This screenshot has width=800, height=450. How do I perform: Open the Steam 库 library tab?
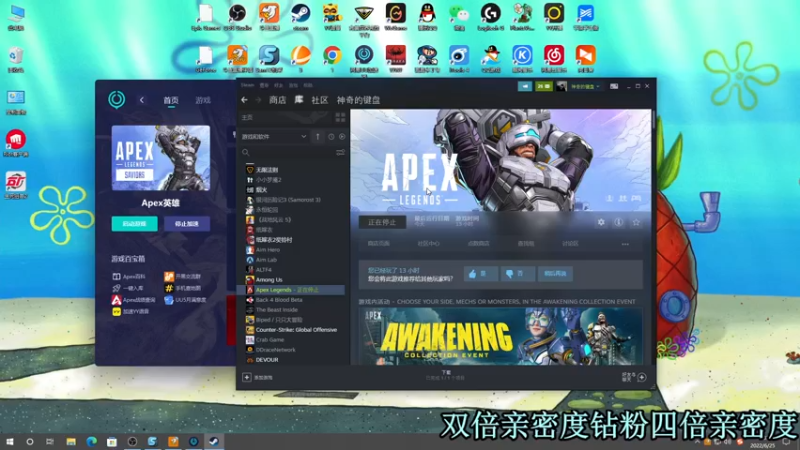click(x=299, y=100)
